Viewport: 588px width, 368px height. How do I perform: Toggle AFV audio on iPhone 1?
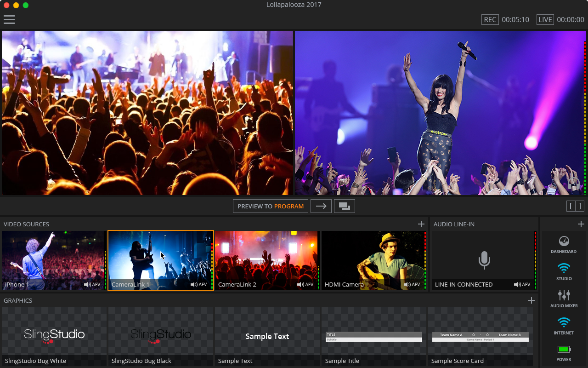tap(92, 285)
